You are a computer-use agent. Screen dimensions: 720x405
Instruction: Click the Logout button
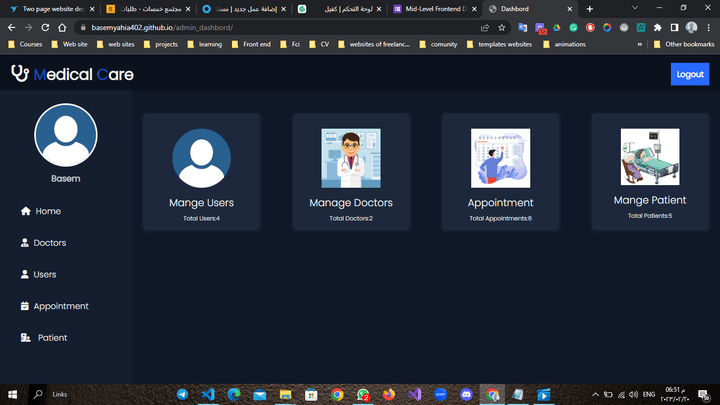690,74
